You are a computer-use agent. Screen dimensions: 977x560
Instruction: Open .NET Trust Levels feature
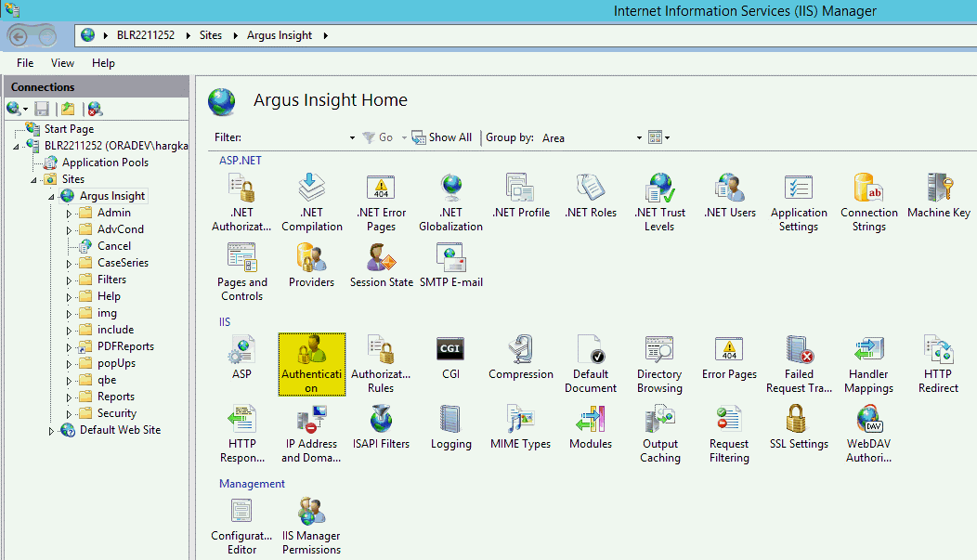[x=659, y=202]
